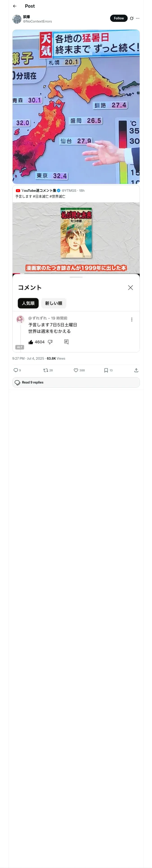The height and width of the screenshot is (868, 152).
Task: Open the quoted YouTube迷コメント集 post
Action: pos(76,193)
